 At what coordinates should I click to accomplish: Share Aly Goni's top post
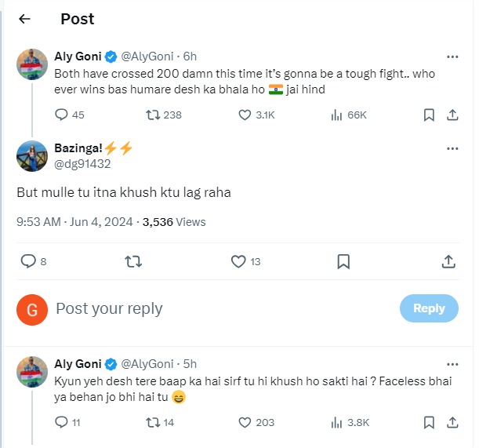pos(452,115)
